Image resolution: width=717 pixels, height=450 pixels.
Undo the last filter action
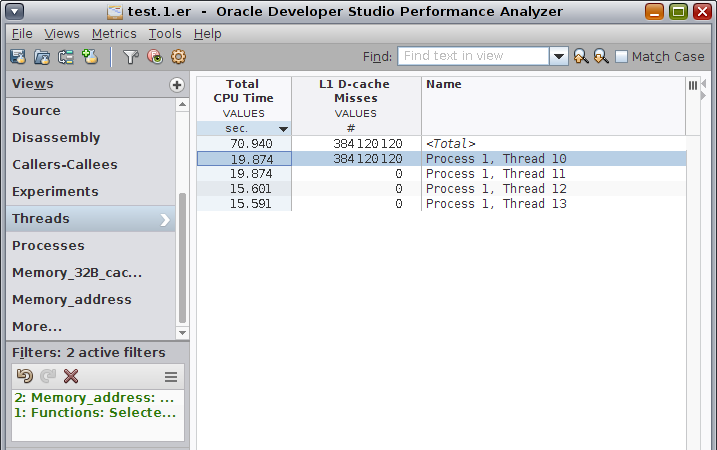24,376
